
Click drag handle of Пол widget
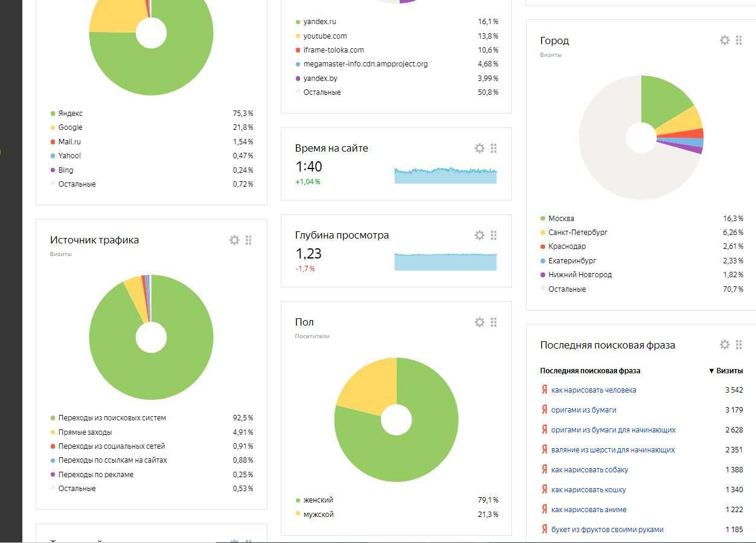click(494, 322)
